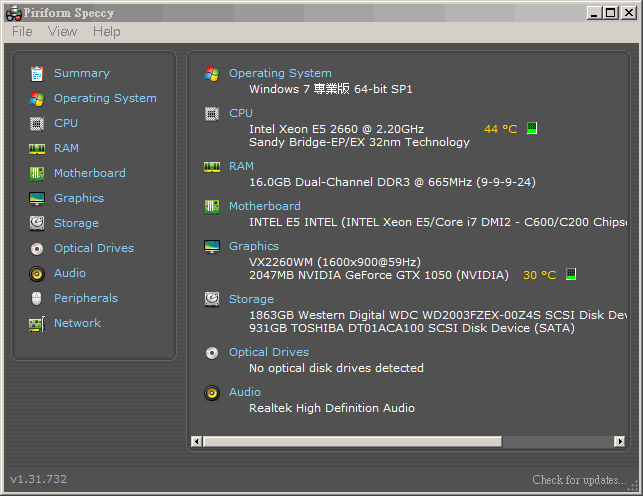Click the Optical Drives disc icon in summary panel
Viewport: 643px width, 496px height.
click(212, 353)
